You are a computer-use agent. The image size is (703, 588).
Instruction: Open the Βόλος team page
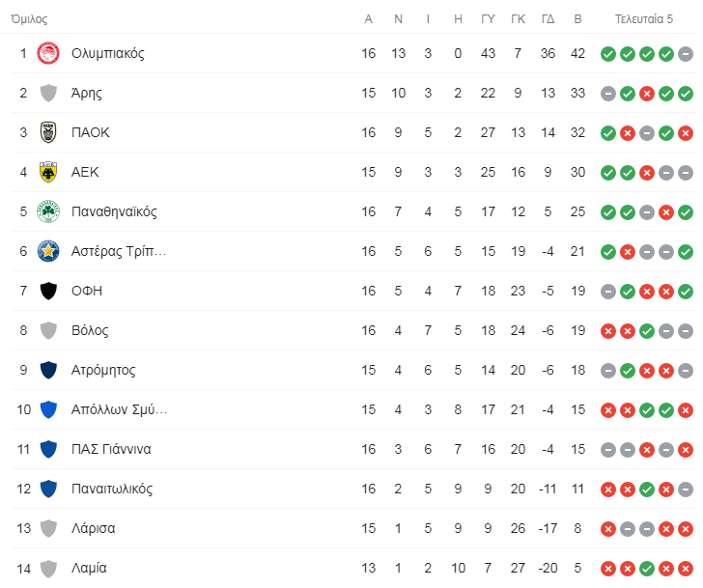(x=90, y=330)
